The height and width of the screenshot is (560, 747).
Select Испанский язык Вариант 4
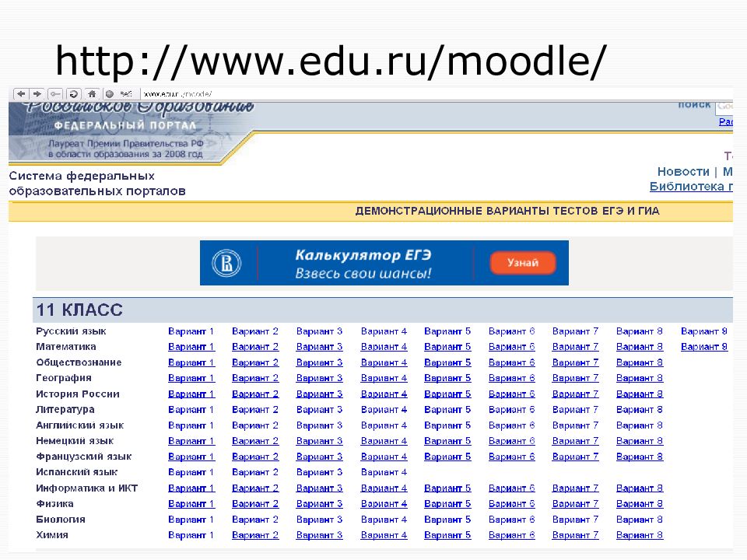click(x=384, y=472)
